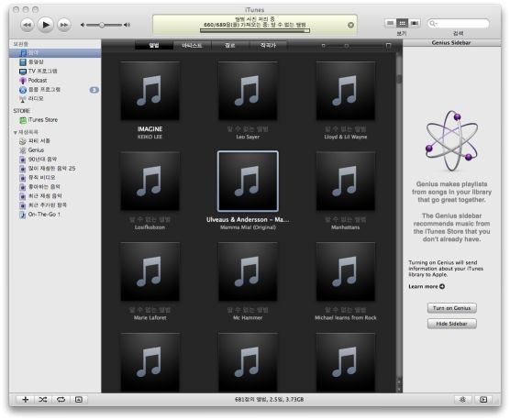The height and width of the screenshot is (420, 510).
Task: Select the Lloyd & Lil Wayne album
Action: [346, 91]
